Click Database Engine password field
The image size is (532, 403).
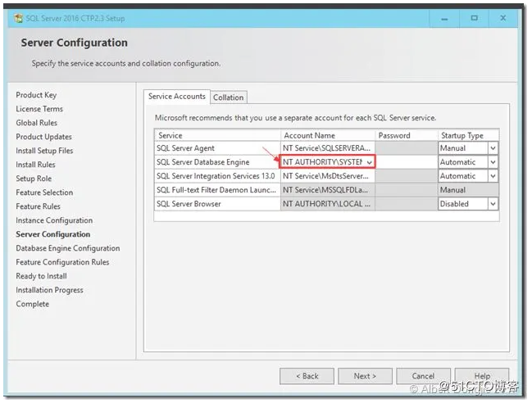(x=407, y=162)
